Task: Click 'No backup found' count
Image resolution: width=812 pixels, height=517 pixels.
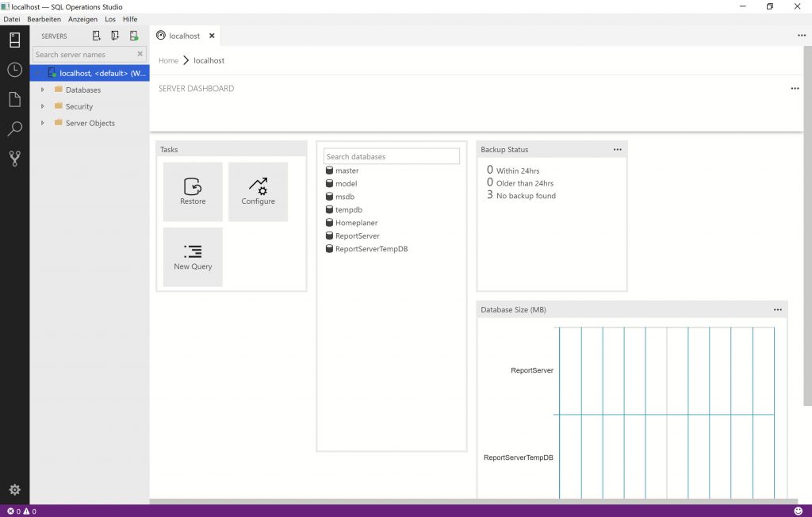Action: tap(490, 195)
